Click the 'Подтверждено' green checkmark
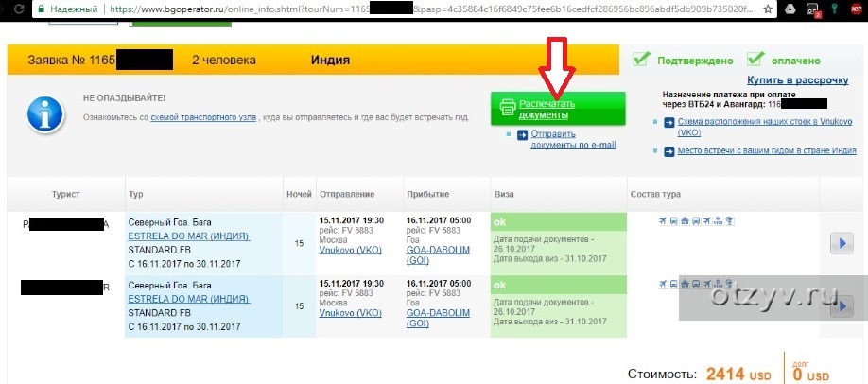Screen dimensions: 868x384 coord(643,59)
